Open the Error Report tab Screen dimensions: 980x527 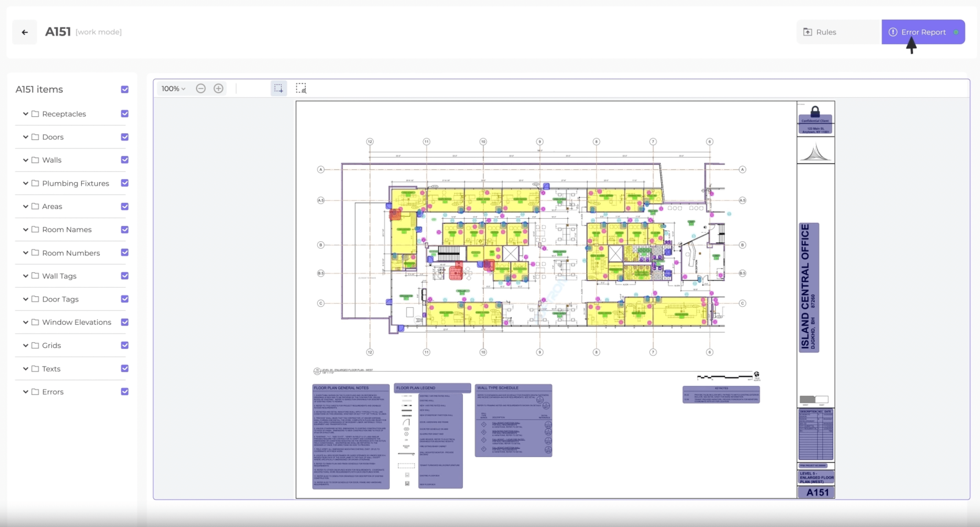tap(923, 32)
